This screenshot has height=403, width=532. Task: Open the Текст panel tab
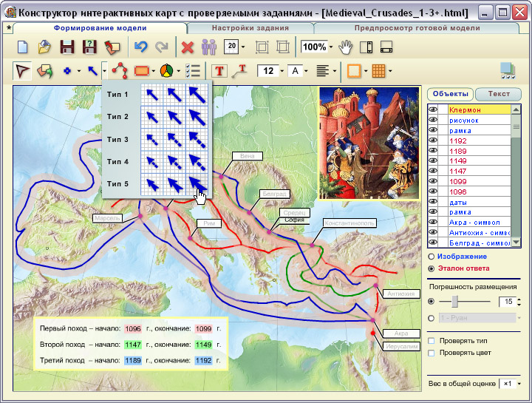pyautogui.click(x=499, y=94)
